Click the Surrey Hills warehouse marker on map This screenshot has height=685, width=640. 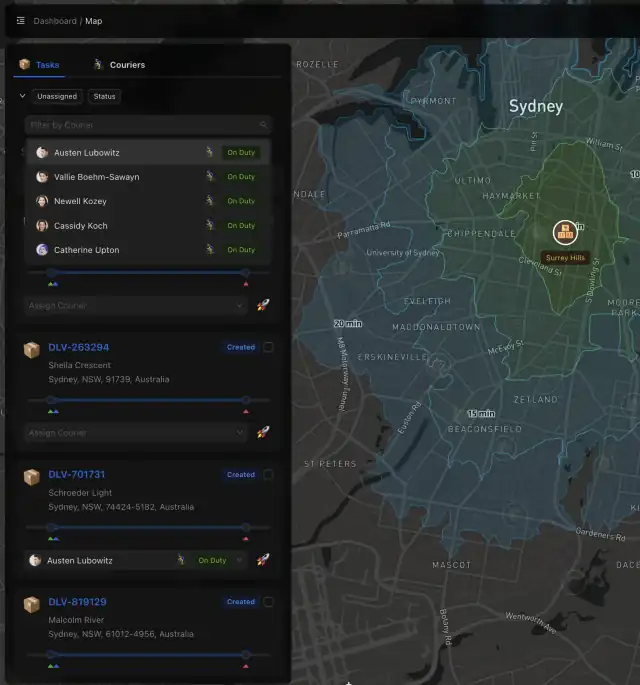coord(565,233)
